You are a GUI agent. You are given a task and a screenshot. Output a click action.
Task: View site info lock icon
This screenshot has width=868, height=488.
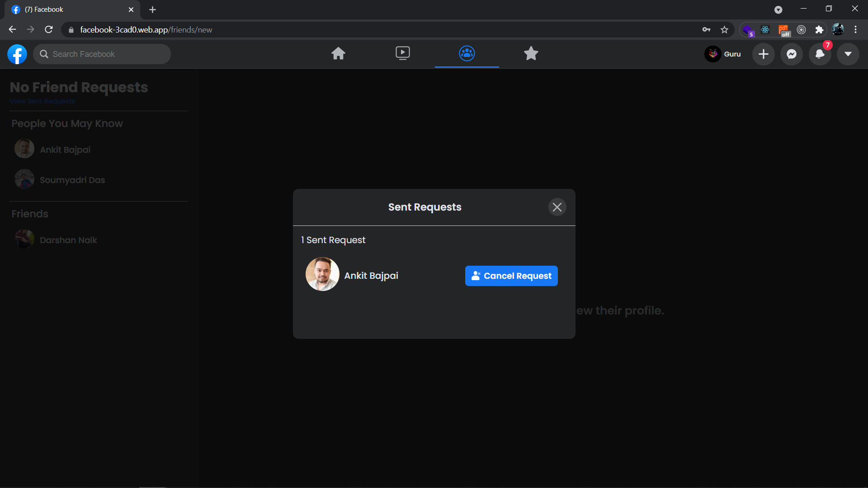tap(71, 30)
